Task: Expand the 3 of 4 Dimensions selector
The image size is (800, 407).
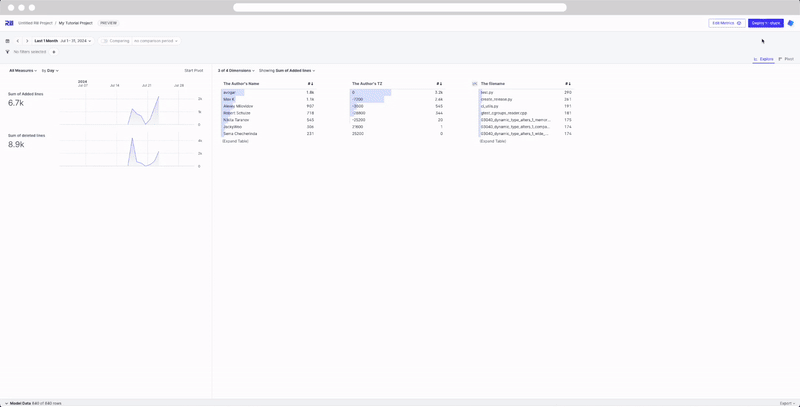Action: click(x=236, y=71)
